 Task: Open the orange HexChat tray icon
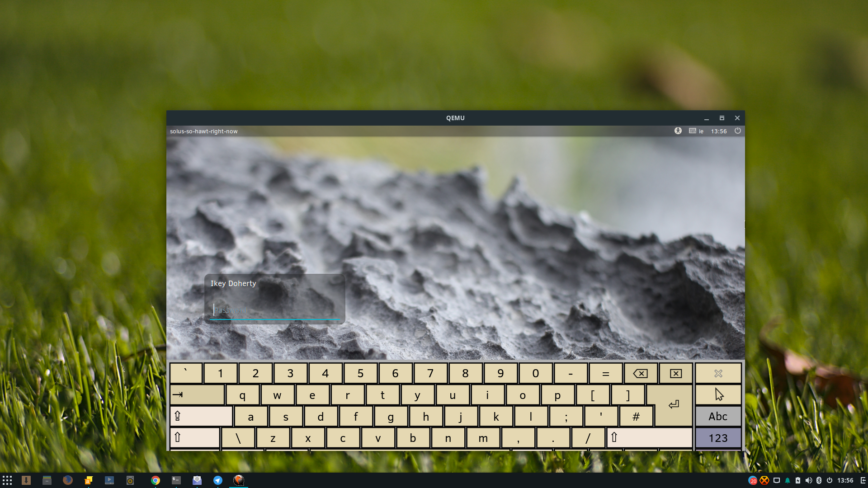(764, 480)
